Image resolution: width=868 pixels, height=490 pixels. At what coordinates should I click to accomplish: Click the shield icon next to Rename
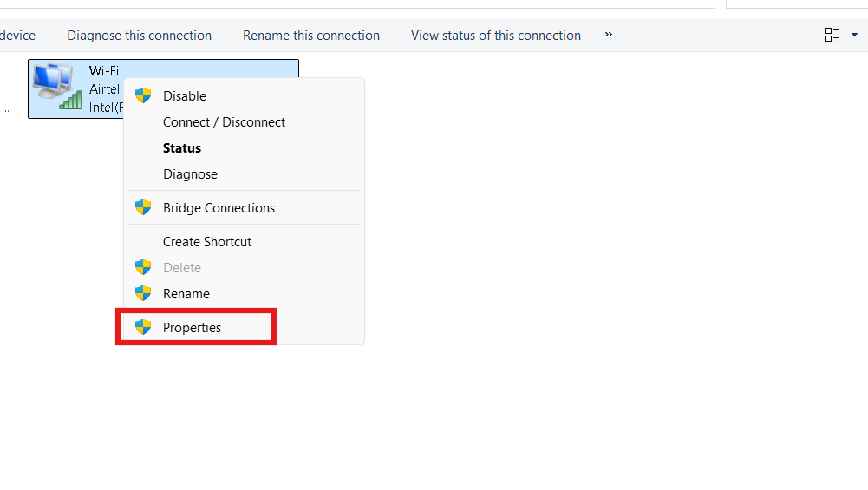[143, 294]
